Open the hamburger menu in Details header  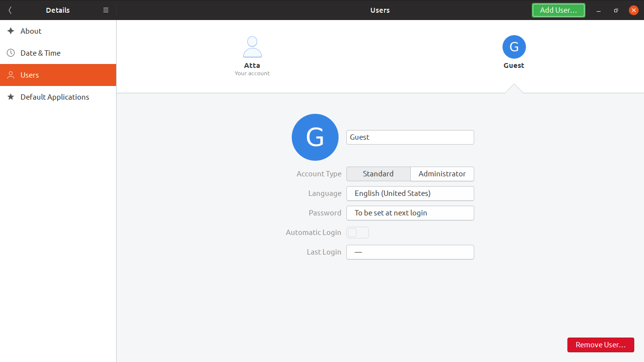106,10
